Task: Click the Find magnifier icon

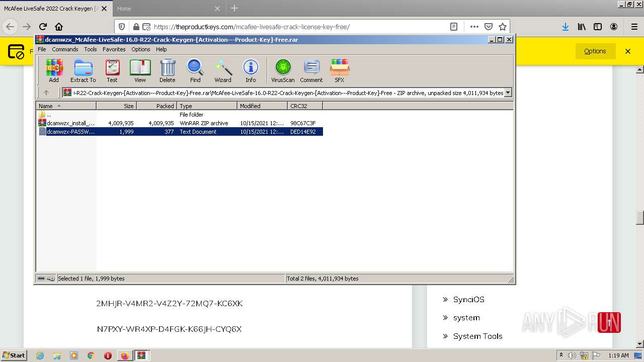Action: pos(195,70)
